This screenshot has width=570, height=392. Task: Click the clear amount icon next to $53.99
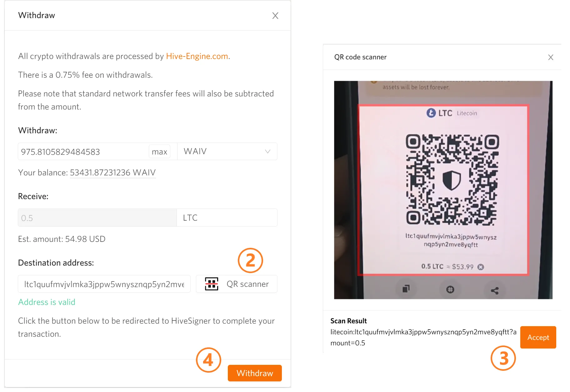pos(481,267)
